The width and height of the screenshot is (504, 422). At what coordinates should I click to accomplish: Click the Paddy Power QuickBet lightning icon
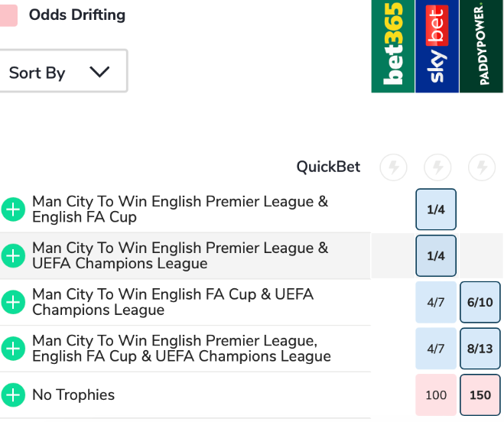[480, 167]
